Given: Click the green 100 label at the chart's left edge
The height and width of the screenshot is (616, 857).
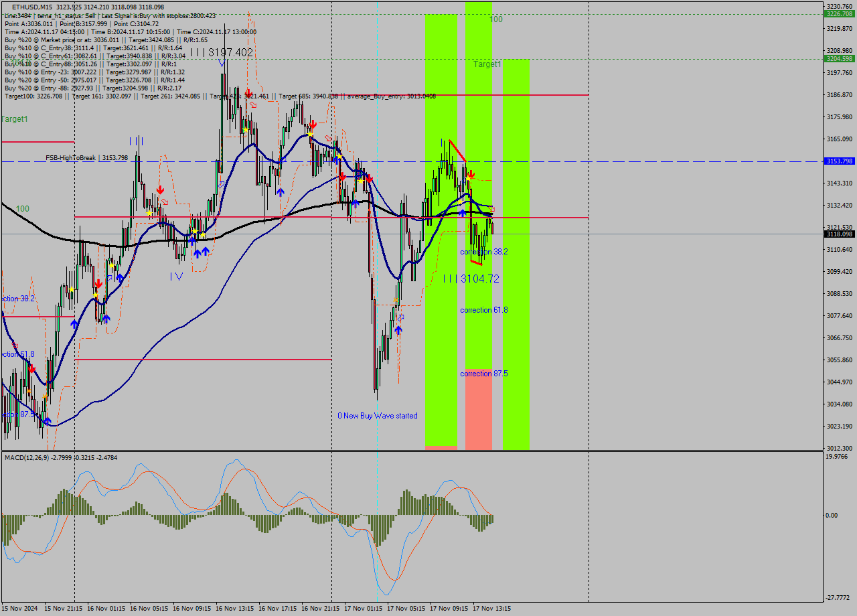Looking at the screenshot, I should coord(23,209).
